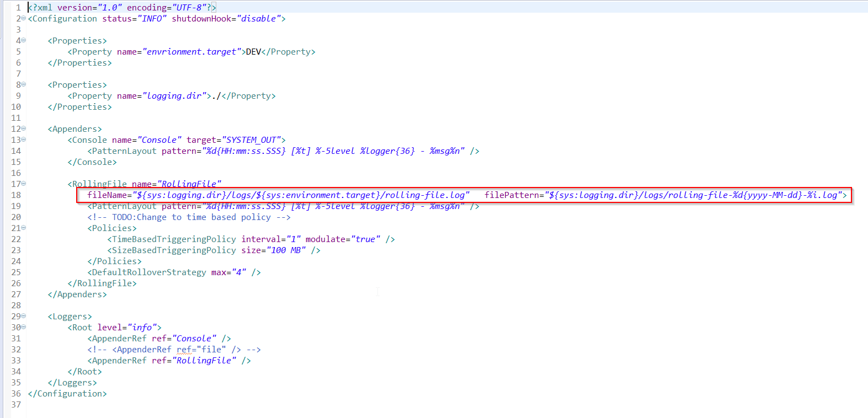The height and width of the screenshot is (418, 868).
Task: Collapse the second Properties block fold on line 8
Action: click(23, 84)
